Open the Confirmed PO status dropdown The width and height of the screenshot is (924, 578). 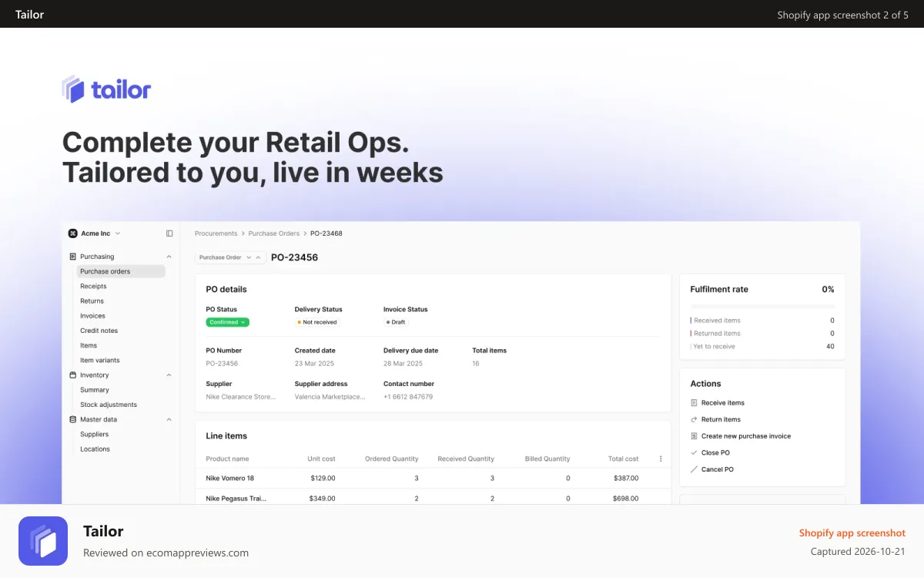[228, 322]
